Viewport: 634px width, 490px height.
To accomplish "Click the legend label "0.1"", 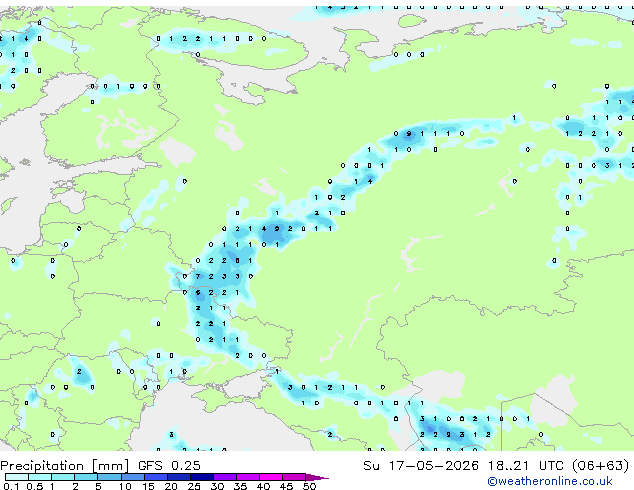I will pyautogui.click(x=11, y=486).
